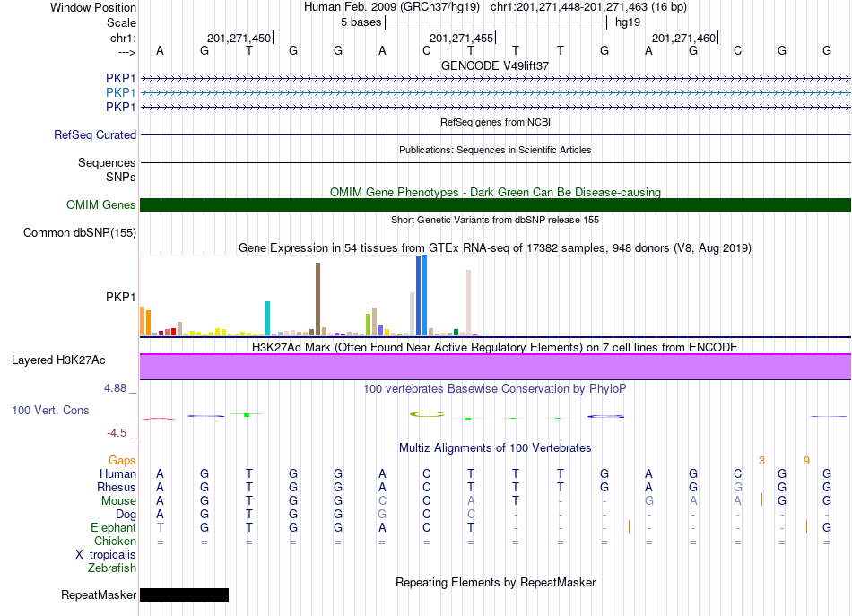
Task: Click the first PKP1 gene label
Action: coord(121,79)
